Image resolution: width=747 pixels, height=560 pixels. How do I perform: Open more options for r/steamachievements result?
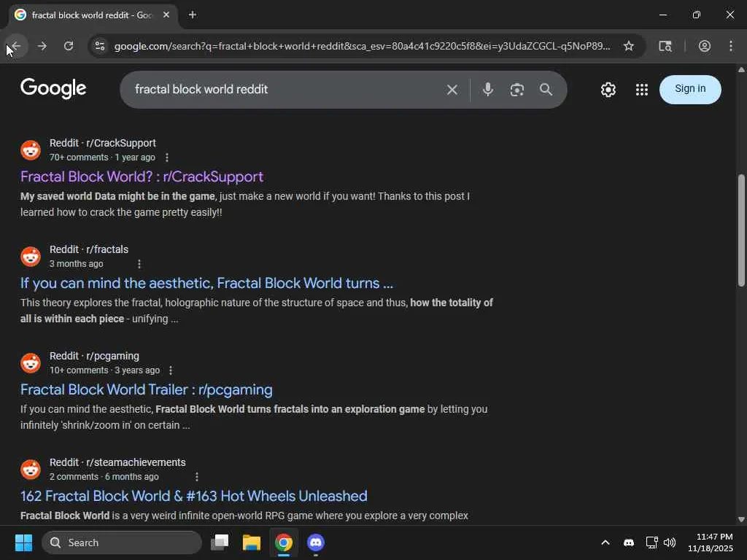197,477
